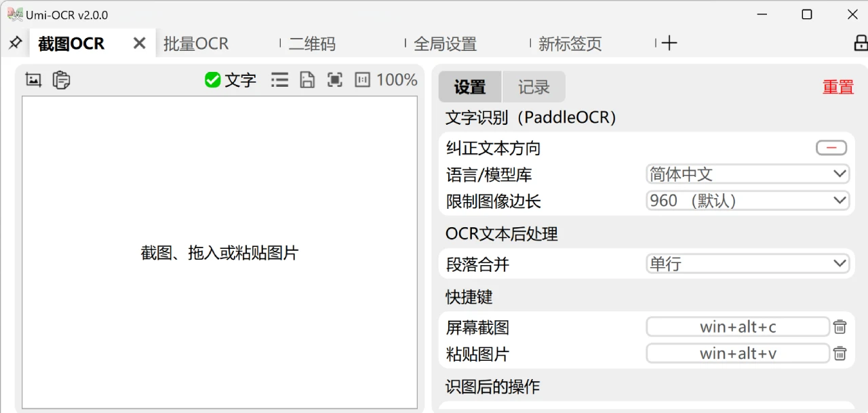This screenshot has height=413, width=868.
Task: Save image using disk icon
Action: (x=307, y=80)
